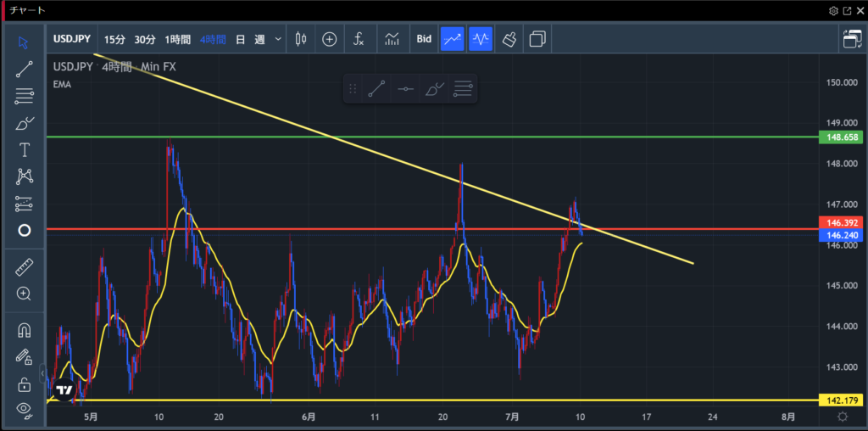Click the paintbrush clear drawings icon

click(x=509, y=39)
